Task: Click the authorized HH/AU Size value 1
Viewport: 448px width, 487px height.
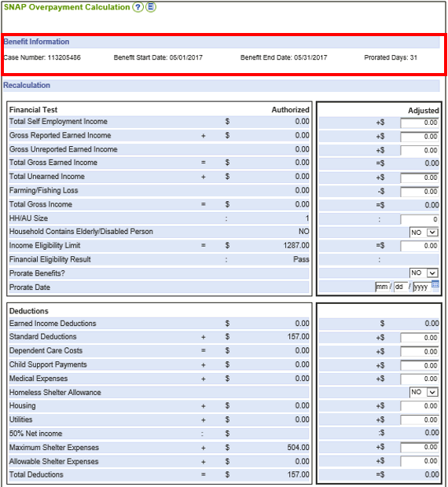Action: [x=307, y=218]
